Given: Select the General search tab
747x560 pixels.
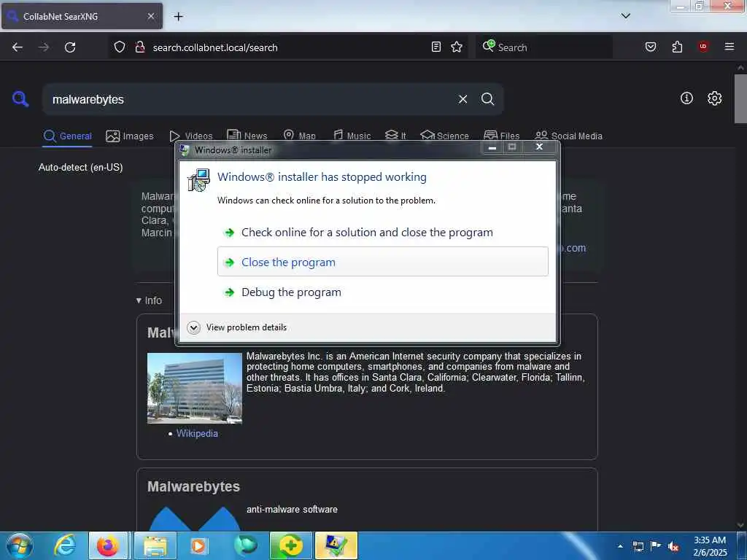Looking at the screenshot, I should [x=67, y=136].
